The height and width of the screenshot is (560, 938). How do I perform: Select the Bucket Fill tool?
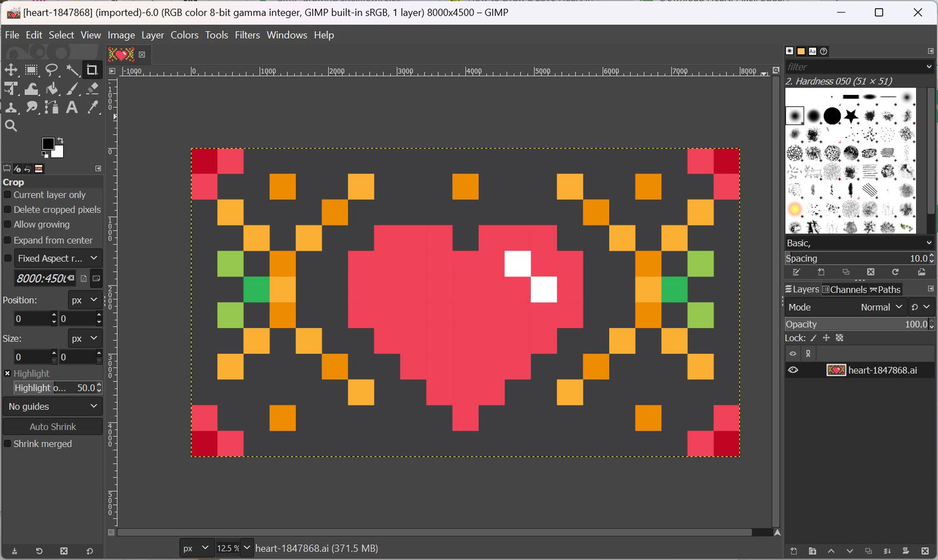[52, 89]
